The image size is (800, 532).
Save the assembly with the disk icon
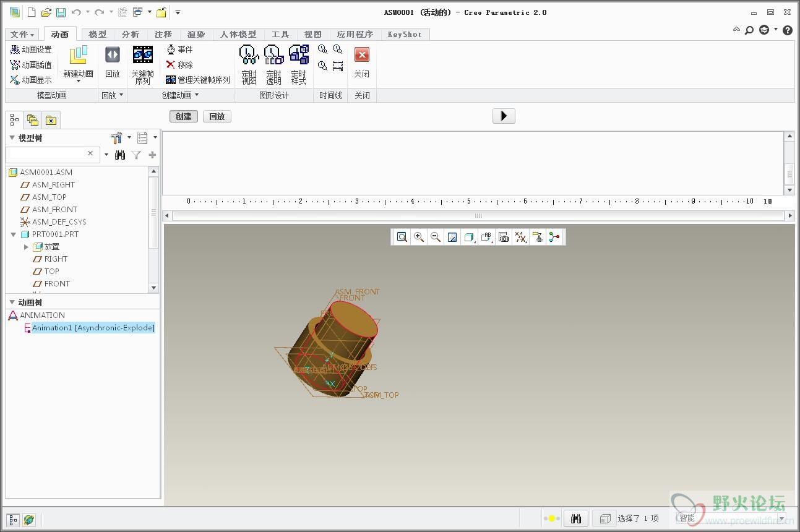[61, 12]
